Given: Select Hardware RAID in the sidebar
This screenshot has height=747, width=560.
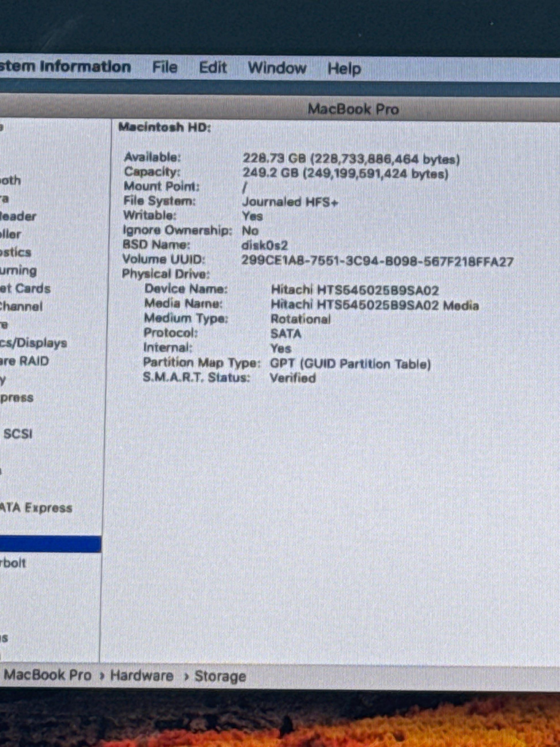Looking at the screenshot, I should click(24, 361).
